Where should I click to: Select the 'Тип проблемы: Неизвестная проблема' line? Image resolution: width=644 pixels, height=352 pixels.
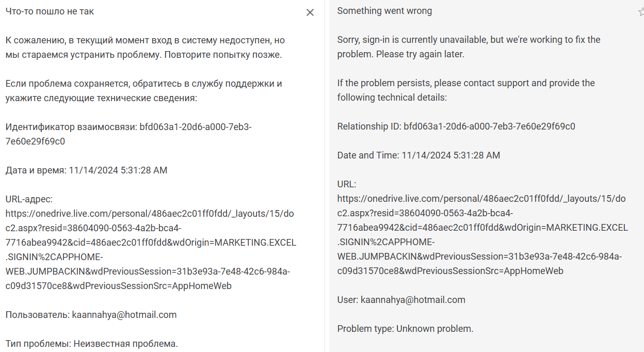91,344
